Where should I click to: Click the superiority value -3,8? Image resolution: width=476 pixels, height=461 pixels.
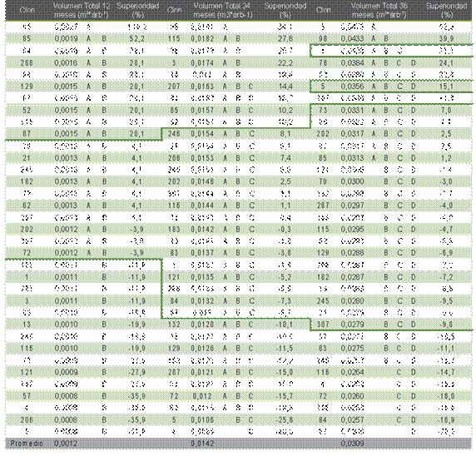click(285, 253)
